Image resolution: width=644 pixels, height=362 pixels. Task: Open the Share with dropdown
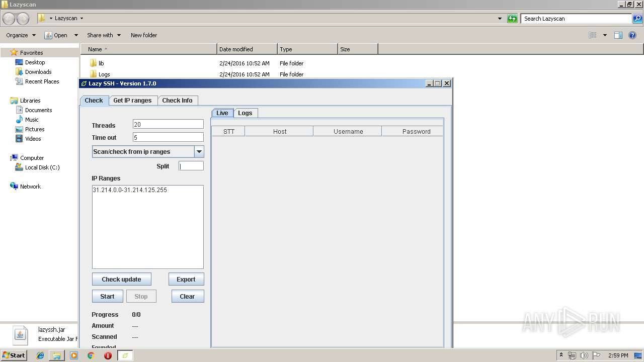(x=104, y=35)
